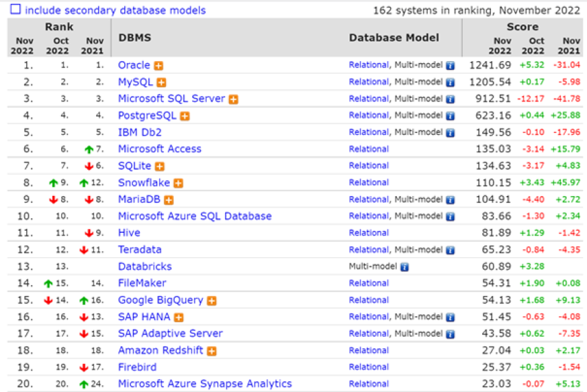
Task: Open the MySQL DBMS link
Action: 136,82
